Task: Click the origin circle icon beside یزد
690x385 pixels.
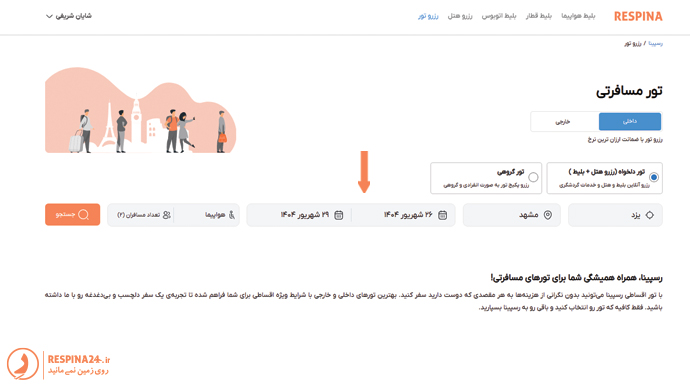Action: point(650,215)
